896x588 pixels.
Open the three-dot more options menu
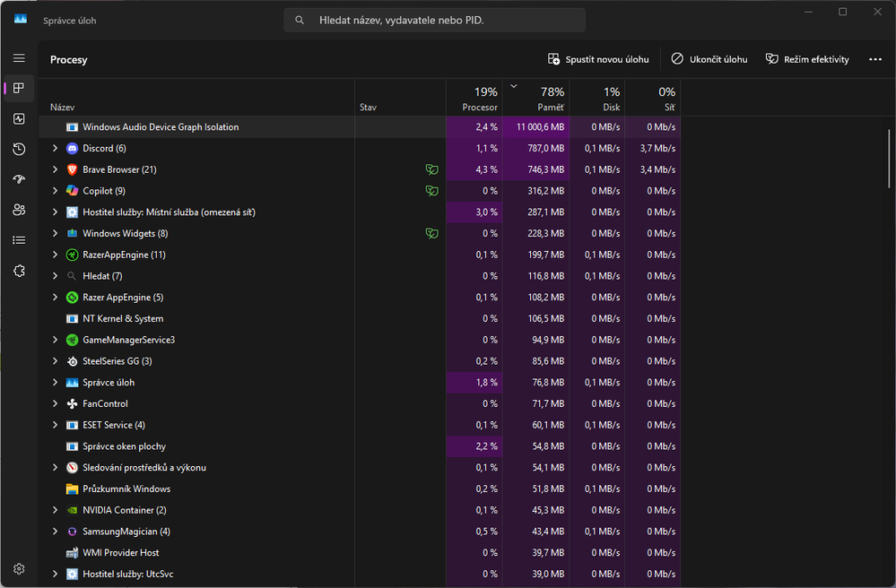click(x=874, y=59)
